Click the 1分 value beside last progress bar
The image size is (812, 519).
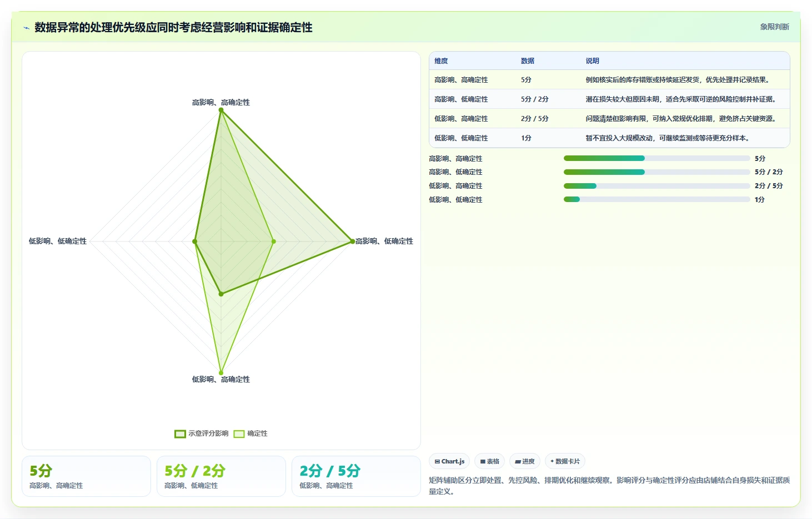coord(760,200)
